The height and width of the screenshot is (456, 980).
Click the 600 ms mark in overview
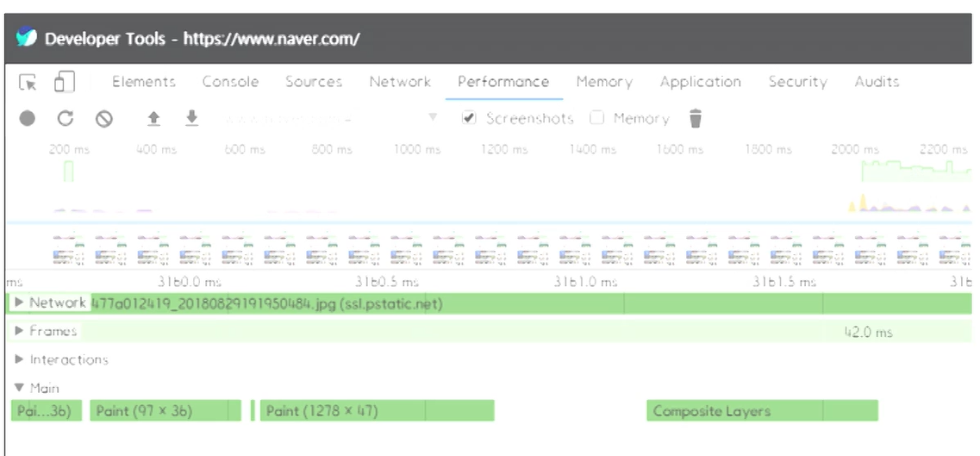[x=245, y=149]
